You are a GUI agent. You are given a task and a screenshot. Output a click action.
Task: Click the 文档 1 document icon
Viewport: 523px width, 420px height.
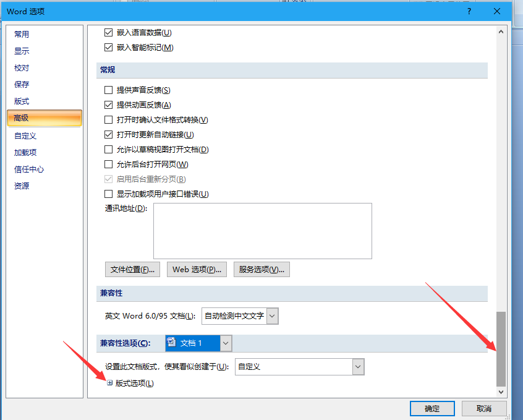(172, 343)
